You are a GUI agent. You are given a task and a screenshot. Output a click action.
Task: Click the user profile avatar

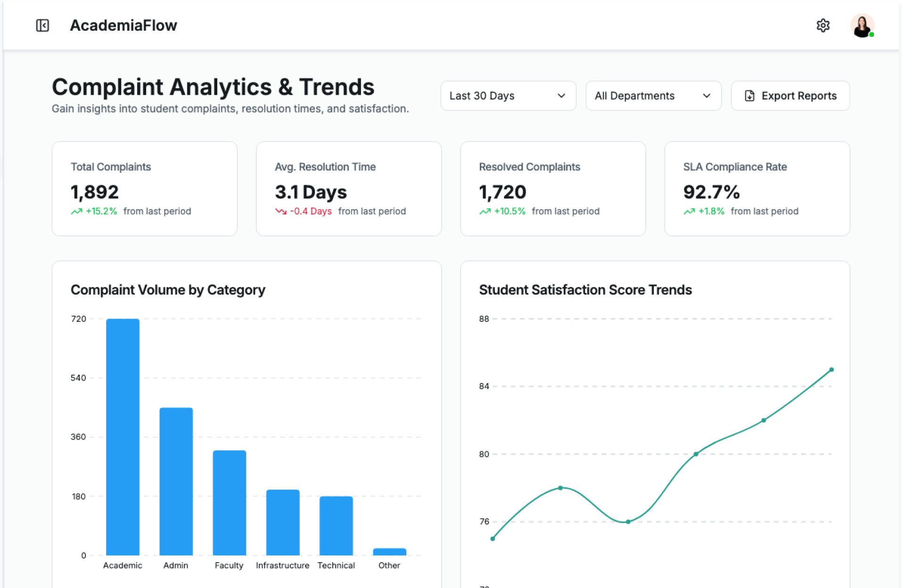[x=862, y=25]
